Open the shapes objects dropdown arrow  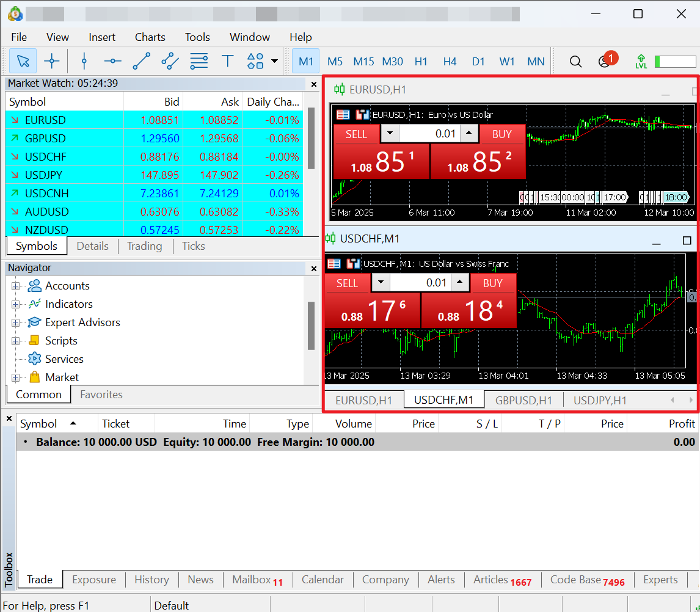[x=274, y=61]
